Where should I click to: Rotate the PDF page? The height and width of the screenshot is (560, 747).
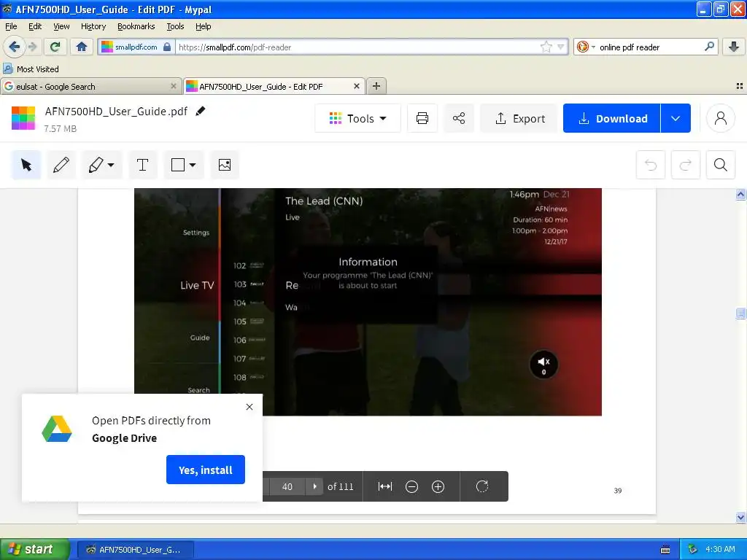(482, 486)
